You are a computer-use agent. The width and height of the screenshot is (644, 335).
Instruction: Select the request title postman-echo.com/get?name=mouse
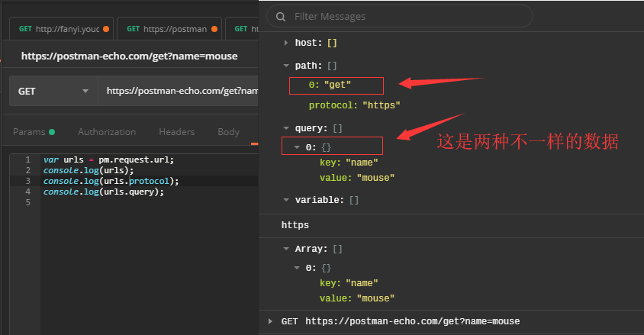click(130, 56)
